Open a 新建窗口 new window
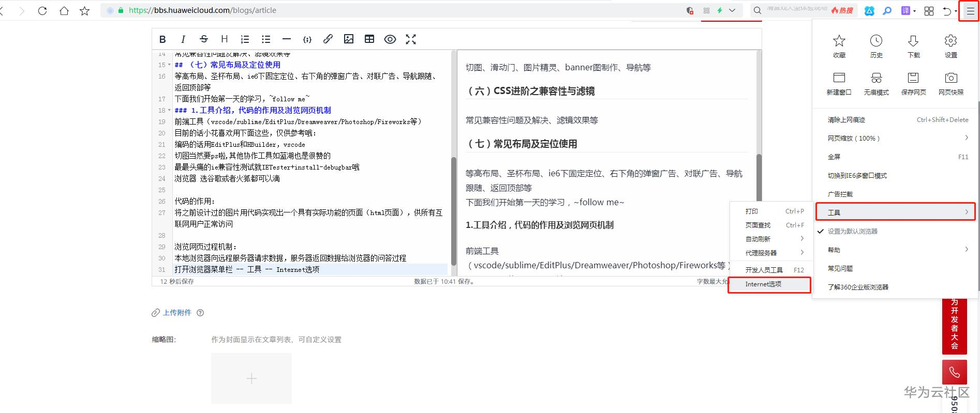 click(x=839, y=83)
